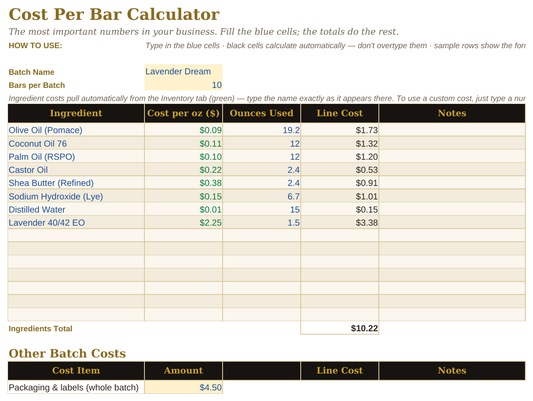Screen dimensions: 533x401
Task: Click Lavender 40/42 EO cost $2.25
Action: click(x=184, y=223)
